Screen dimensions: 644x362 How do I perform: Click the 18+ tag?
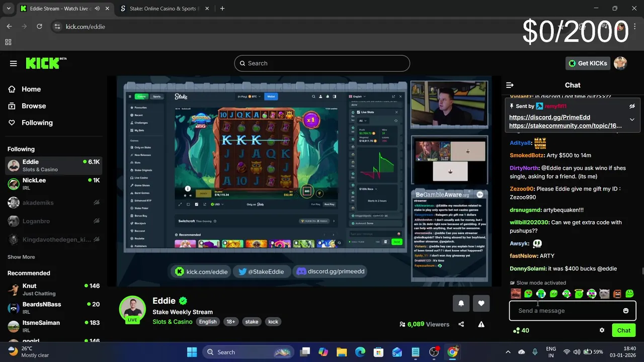point(230,322)
